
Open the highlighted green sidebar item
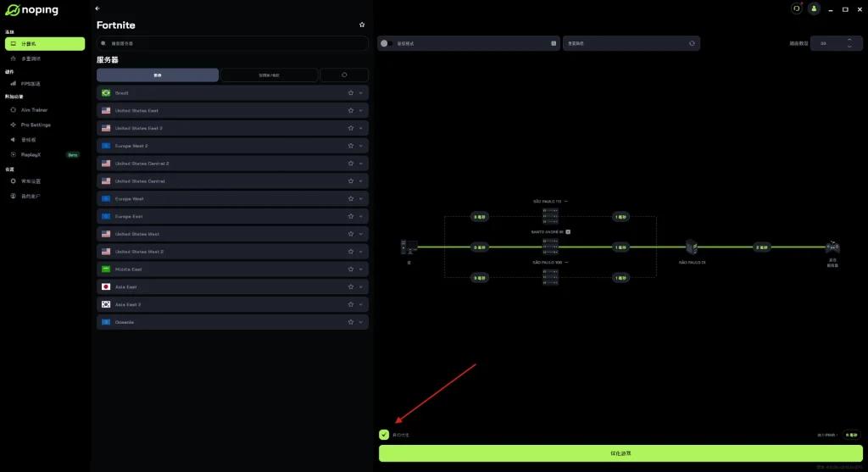[x=45, y=44]
